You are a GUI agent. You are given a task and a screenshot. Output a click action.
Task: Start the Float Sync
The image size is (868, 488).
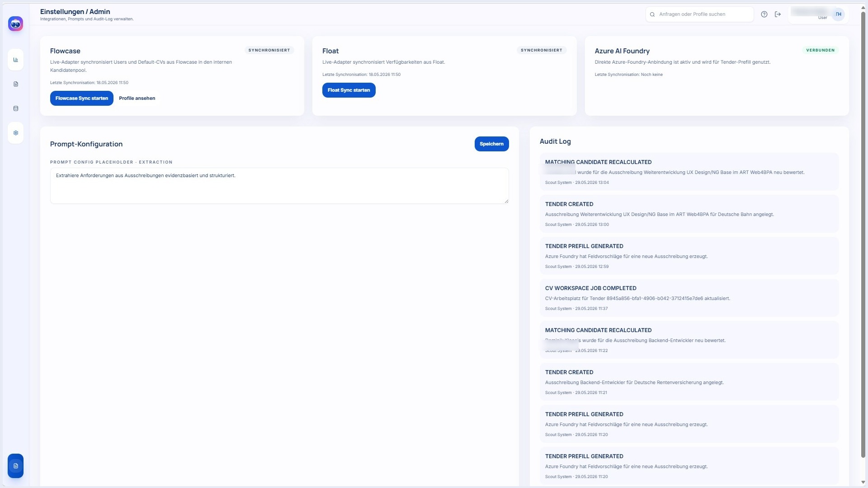(x=349, y=90)
